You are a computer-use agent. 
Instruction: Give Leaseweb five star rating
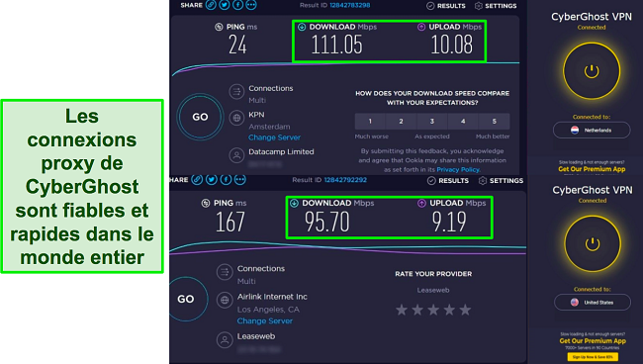click(x=466, y=310)
